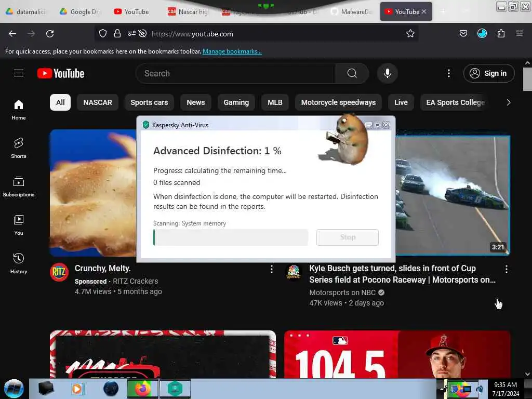532x399 pixels.
Task: Open options menu for Crunchy, Melty ad
Action: point(271,269)
